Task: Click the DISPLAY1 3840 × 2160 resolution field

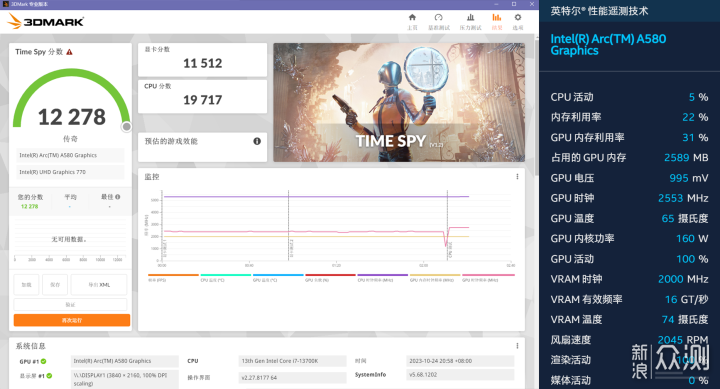Action: click(124, 379)
